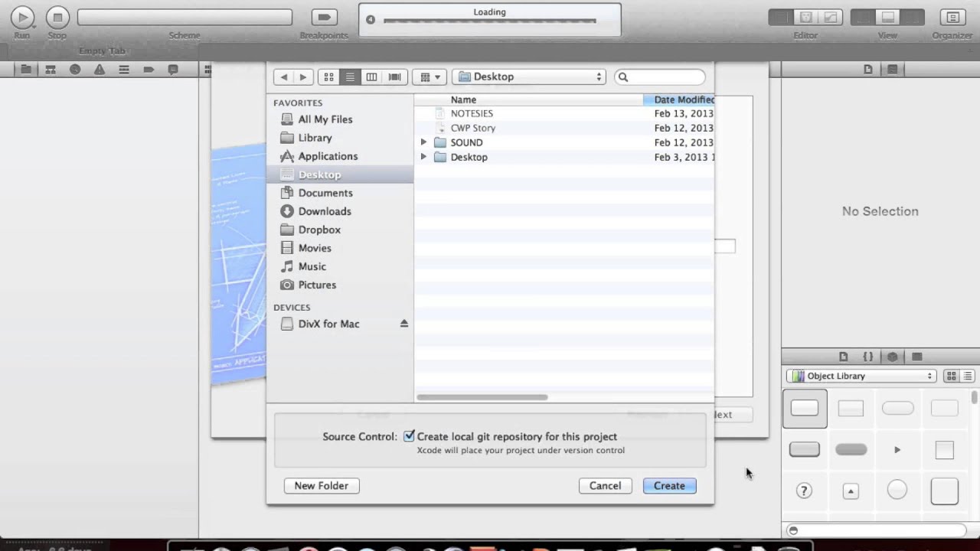The image size is (980, 551).
Task: Open the Project navigator folder icon
Action: (26, 69)
